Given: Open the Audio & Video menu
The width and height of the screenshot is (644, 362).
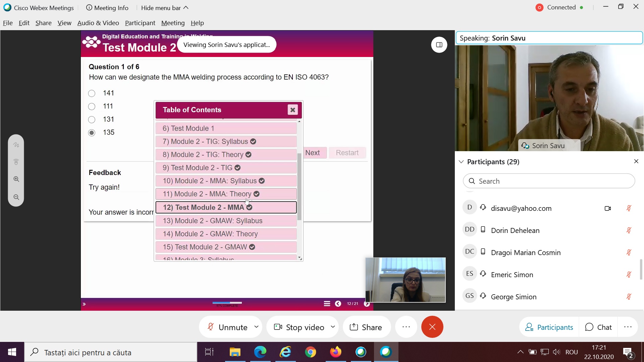Looking at the screenshot, I should tap(98, 23).
